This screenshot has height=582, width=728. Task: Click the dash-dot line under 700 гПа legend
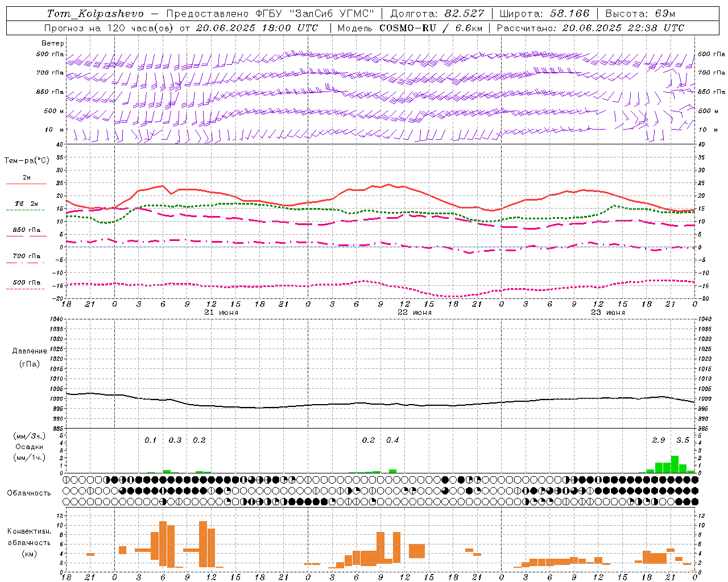click(x=25, y=263)
